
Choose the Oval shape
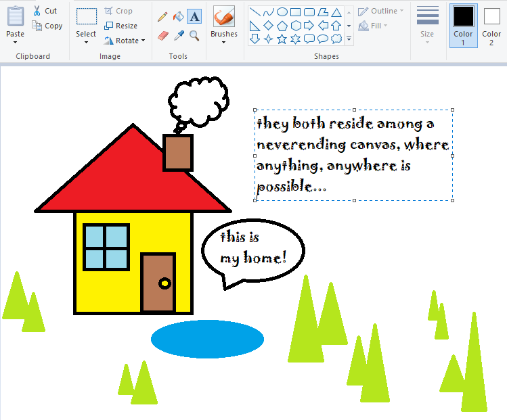(x=282, y=12)
